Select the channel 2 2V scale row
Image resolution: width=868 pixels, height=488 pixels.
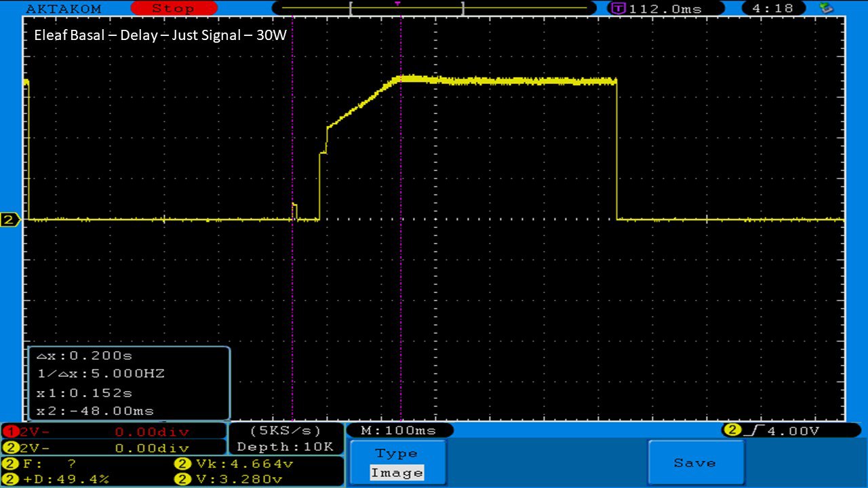point(113,448)
